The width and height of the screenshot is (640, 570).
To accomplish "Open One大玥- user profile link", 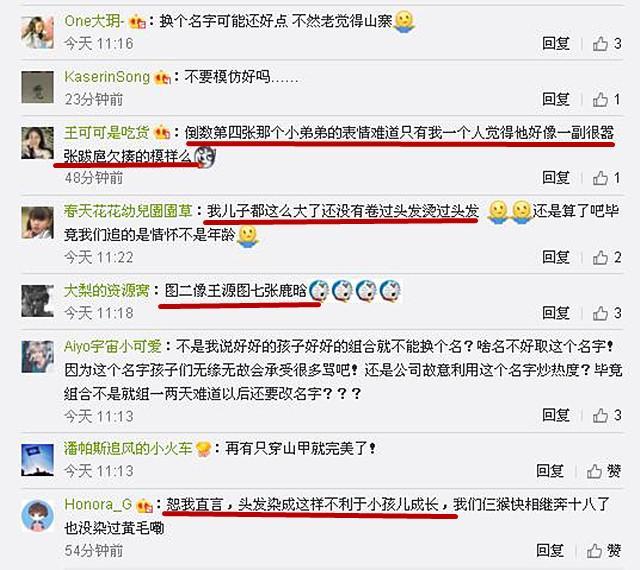I will [x=94, y=21].
